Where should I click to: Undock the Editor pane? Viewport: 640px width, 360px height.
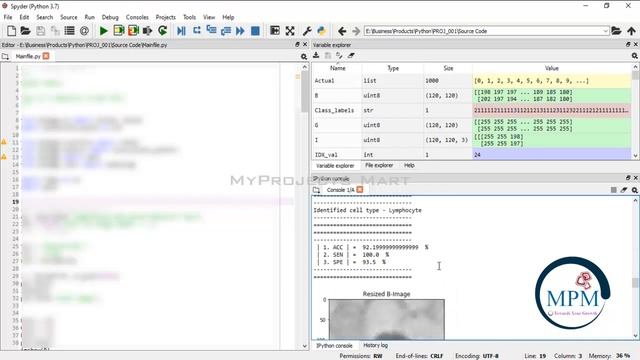tap(297, 44)
